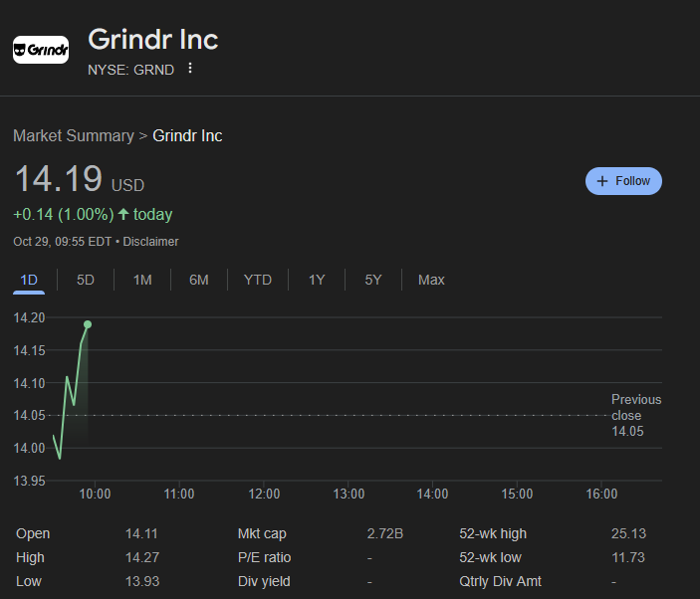
Task: Click the Low value 13.93
Action: tap(142, 582)
